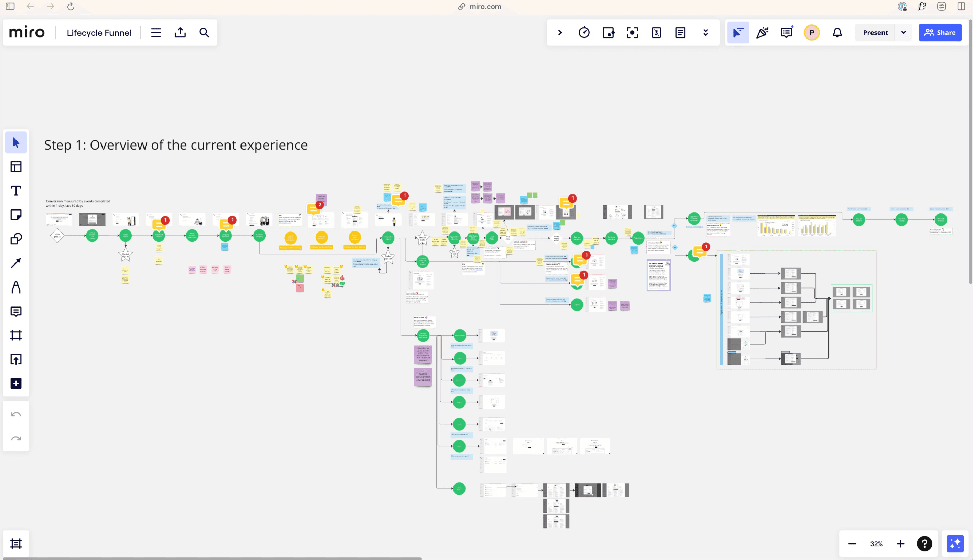The height and width of the screenshot is (560, 973).
Task: Open more apps plus button
Action: click(16, 383)
